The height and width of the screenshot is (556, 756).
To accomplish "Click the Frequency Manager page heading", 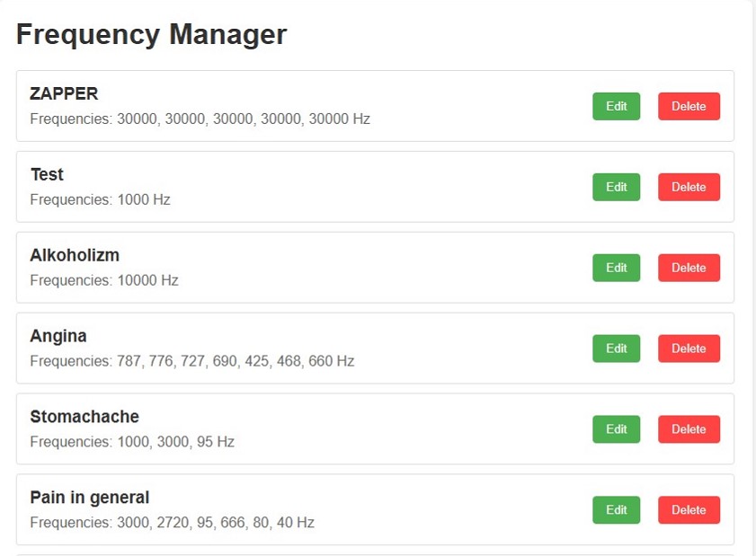I will pyautogui.click(x=151, y=34).
